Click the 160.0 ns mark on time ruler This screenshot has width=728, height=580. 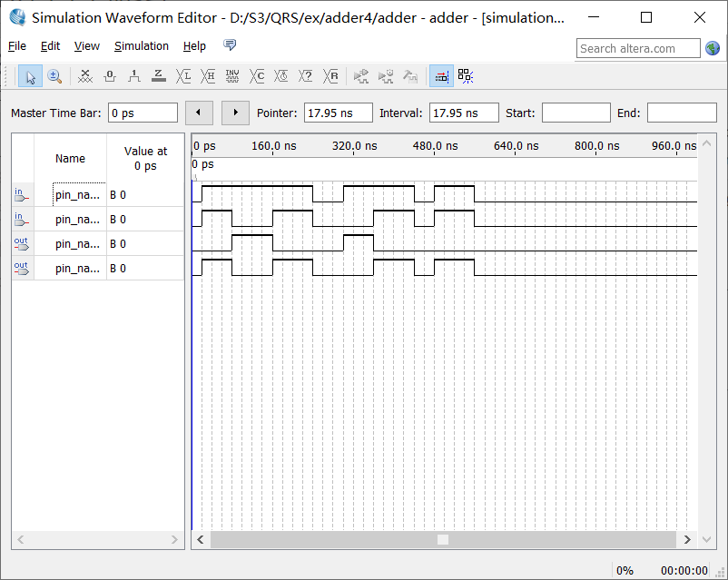click(273, 146)
